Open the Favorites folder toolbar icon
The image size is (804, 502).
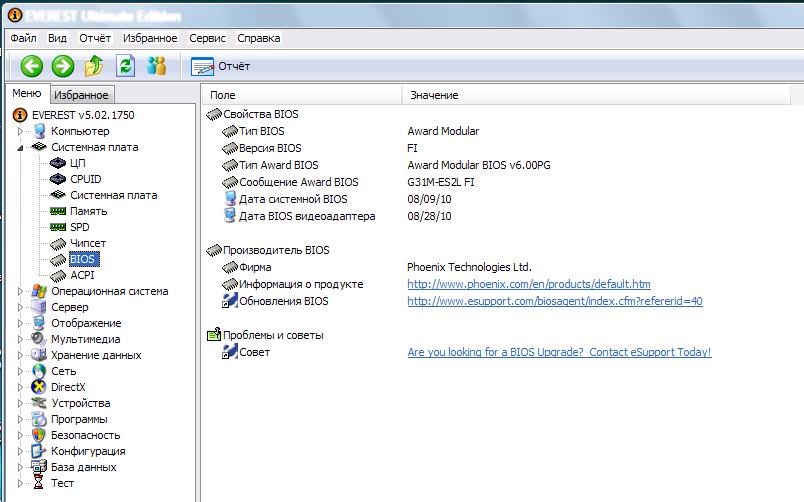click(x=94, y=66)
